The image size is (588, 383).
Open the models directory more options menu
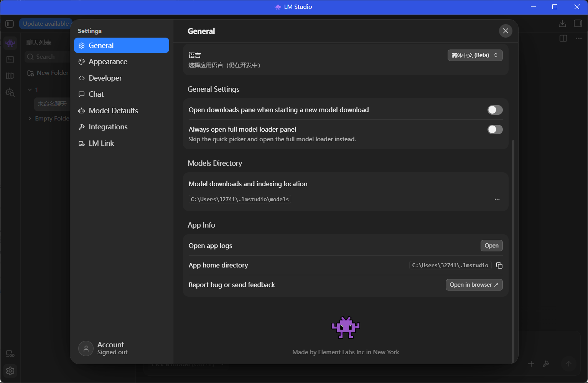click(497, 199)
